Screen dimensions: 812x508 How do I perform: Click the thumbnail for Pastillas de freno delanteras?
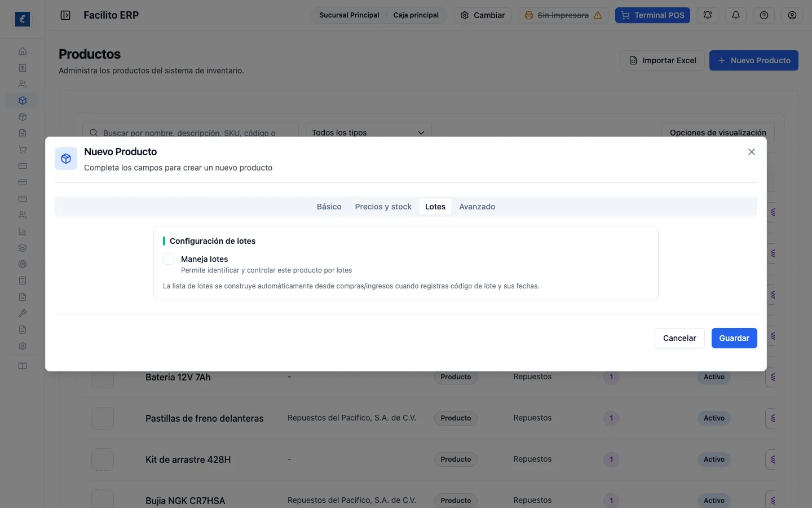(103, 418)
